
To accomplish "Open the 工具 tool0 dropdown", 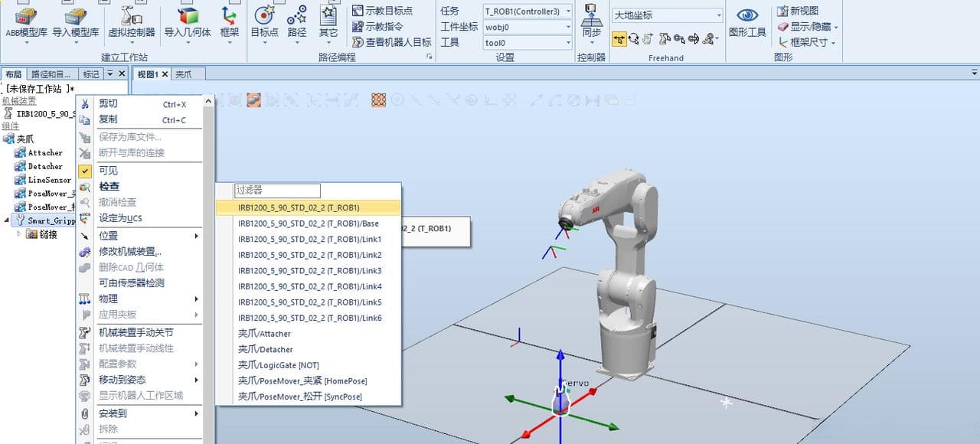I will tap(528, 43).
